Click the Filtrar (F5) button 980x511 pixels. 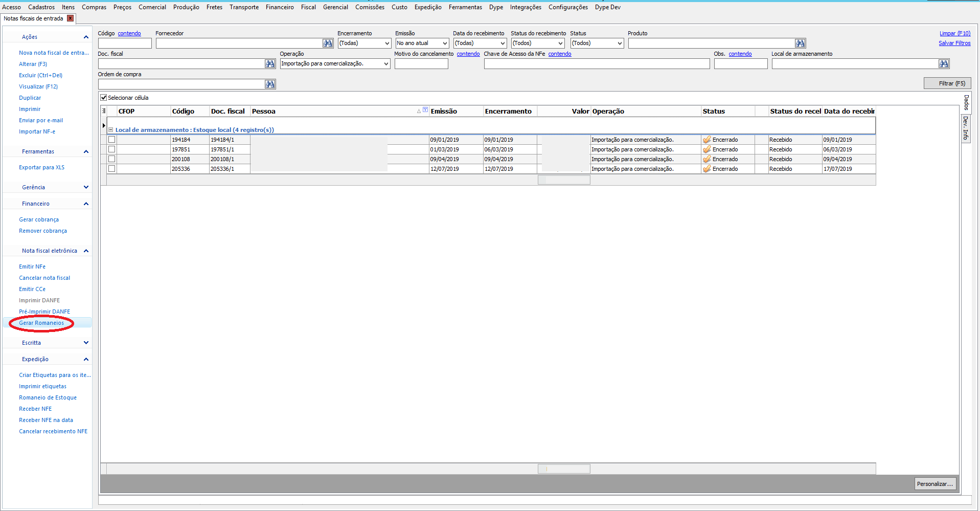(x=947, y=83)
